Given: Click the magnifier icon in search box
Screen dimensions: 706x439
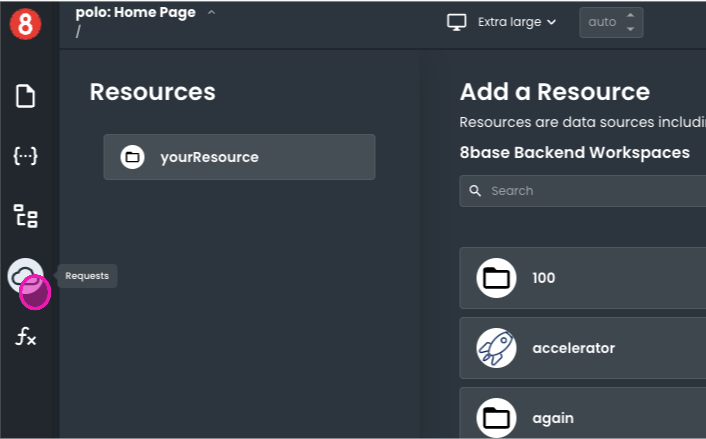Looking at the screenshot, I should [x=474, y=191].
